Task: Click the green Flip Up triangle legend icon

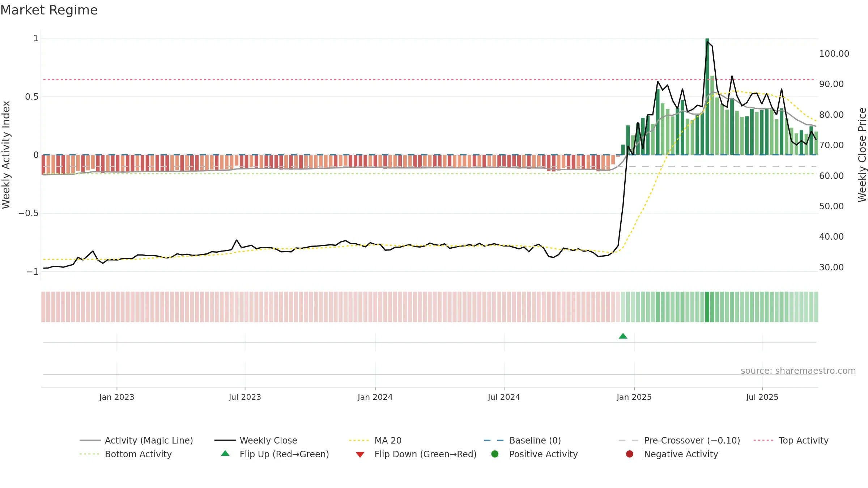Action: (225, 453)
